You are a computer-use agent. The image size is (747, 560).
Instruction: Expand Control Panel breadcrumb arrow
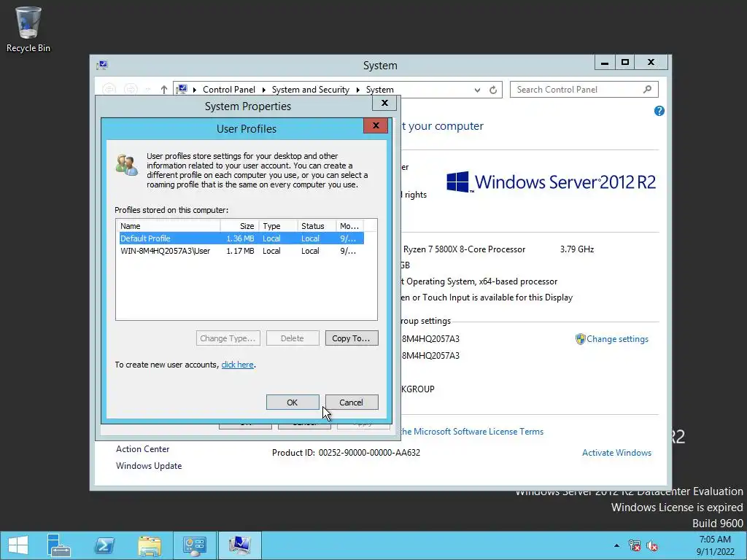pyautogui.click(x=263, y=90)
